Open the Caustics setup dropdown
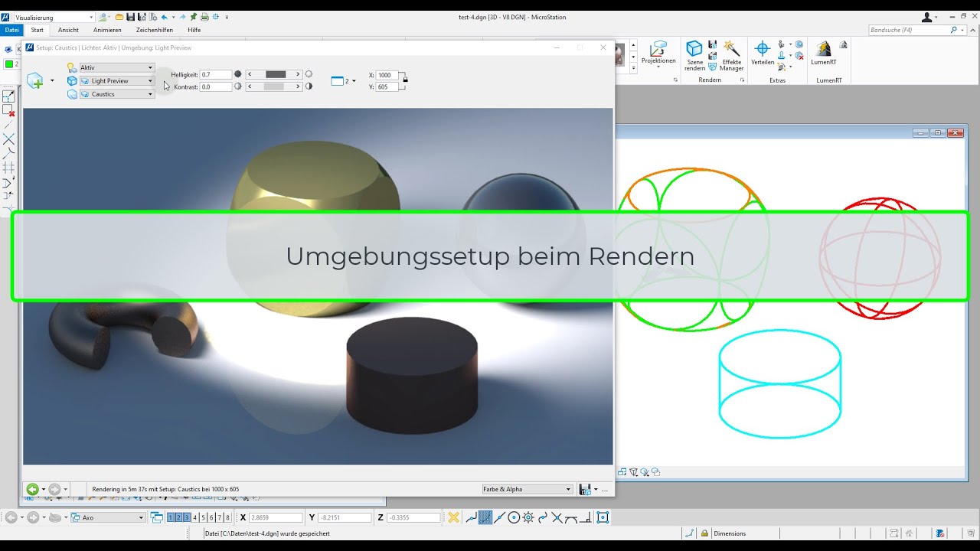 coord(117,94)
